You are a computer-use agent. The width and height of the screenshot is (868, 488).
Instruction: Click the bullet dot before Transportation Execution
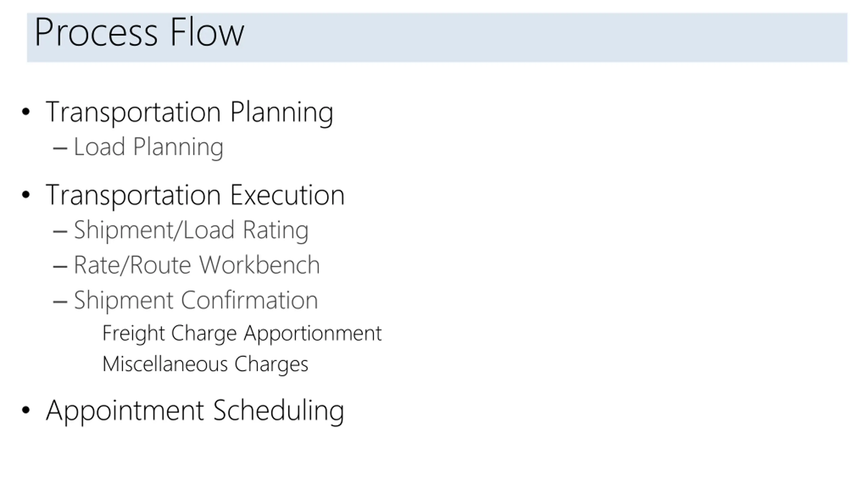point(26,195)
